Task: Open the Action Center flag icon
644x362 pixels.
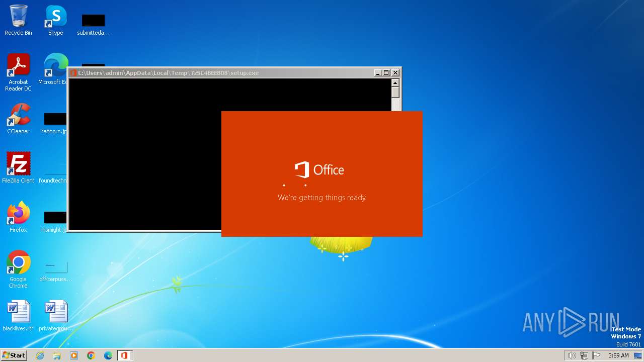Action: 596,355
